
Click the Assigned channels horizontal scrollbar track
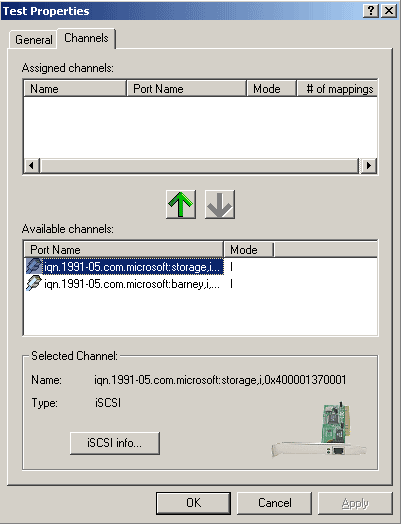pos(200,165)
